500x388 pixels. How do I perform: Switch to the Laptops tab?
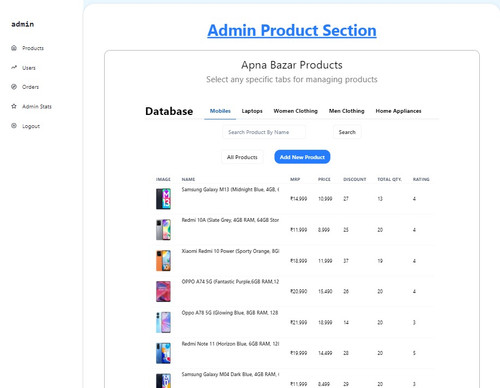(252, 111)
